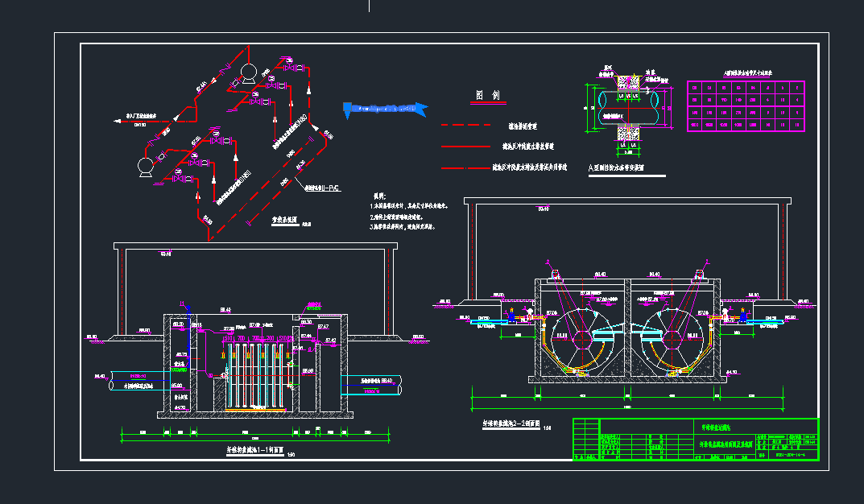Click the 1-1 section title caption

click(255, 450)
